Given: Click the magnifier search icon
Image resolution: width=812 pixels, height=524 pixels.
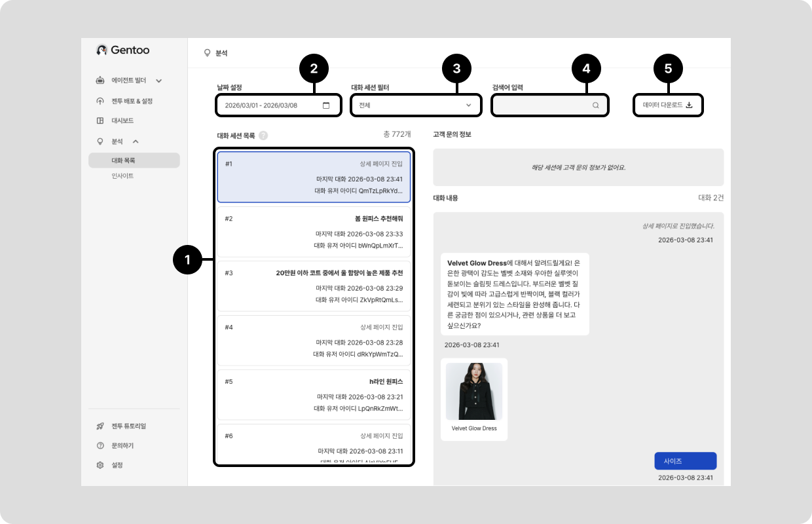Looking at the screenshot, I should pos(595,105).
